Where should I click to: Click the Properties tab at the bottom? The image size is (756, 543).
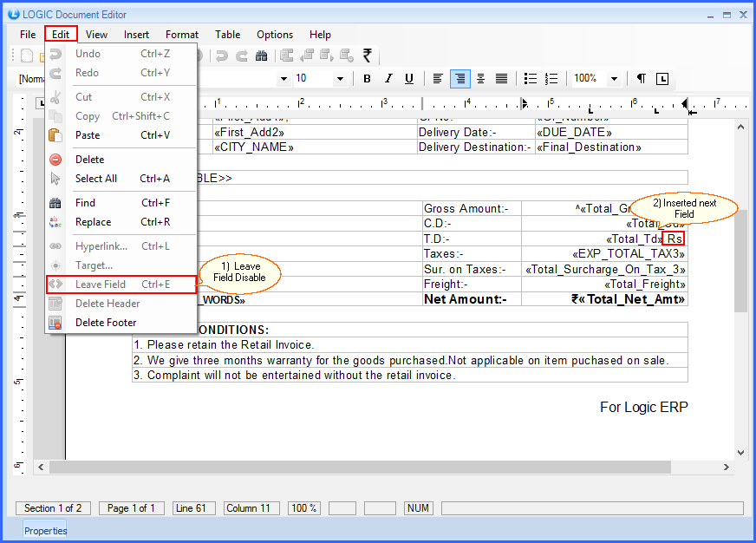45,531
